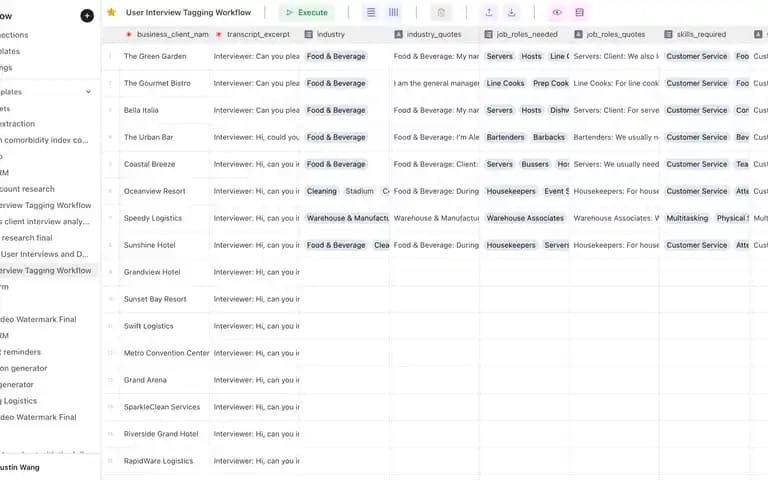Click 'Warehouse & Manufactu' industry tag in Speedy Logistics row
Image resolution: width=768 pixels, height=480 pixels.
347,218
